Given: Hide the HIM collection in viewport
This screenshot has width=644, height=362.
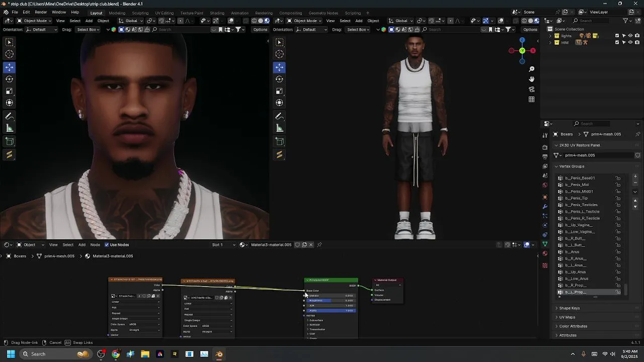Looking at the screenshot, I should pyautogui.click(x=630, y=42).
